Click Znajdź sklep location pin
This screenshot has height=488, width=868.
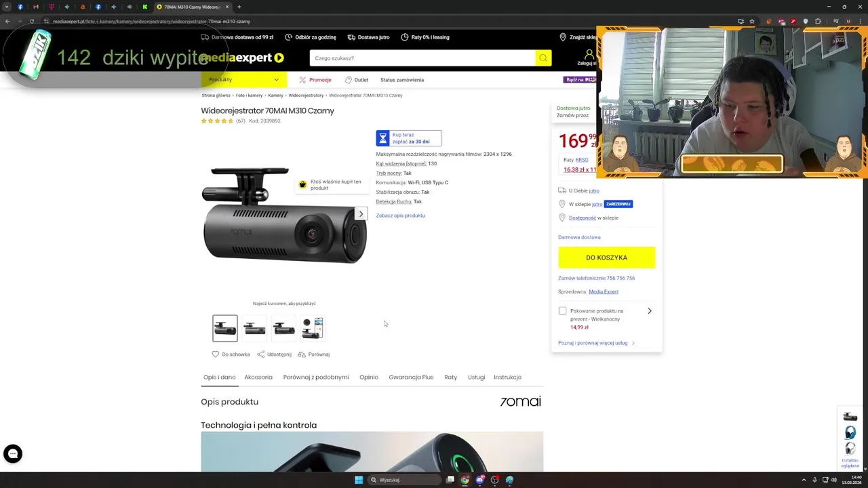(x=563, y=37)
